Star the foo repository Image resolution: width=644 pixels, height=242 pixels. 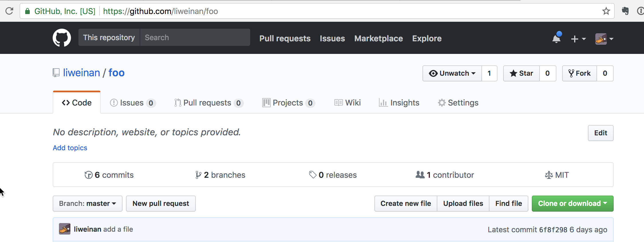click(521, 73)
